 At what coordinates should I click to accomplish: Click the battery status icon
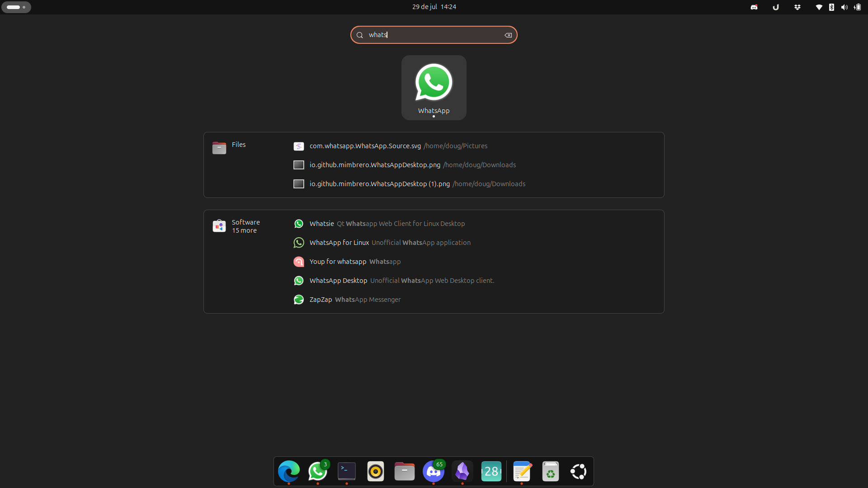pos(858,7)
